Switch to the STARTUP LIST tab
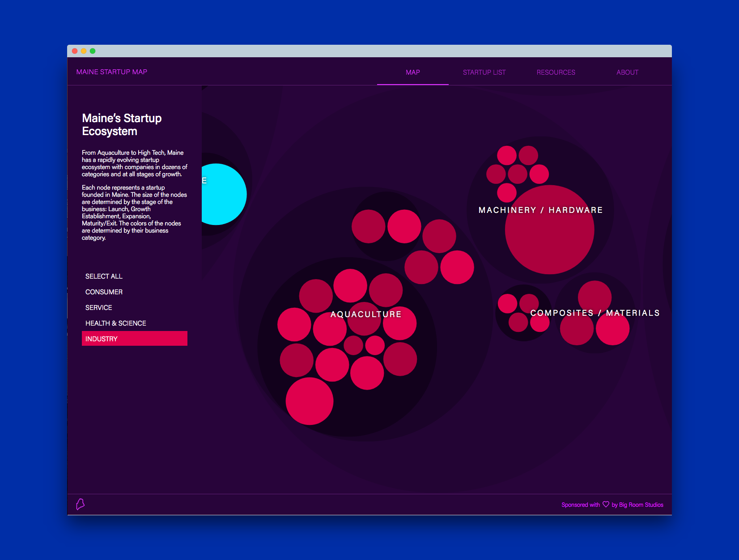Screen dimensions: 739x560 tap(484, 72)
